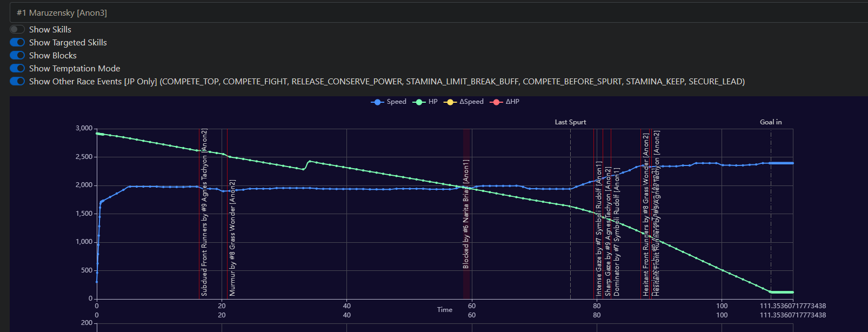This screenshot has height=332, width=868.
Task: Click the 2,000 y-axis tick label
Action: [x=84, y=185]
